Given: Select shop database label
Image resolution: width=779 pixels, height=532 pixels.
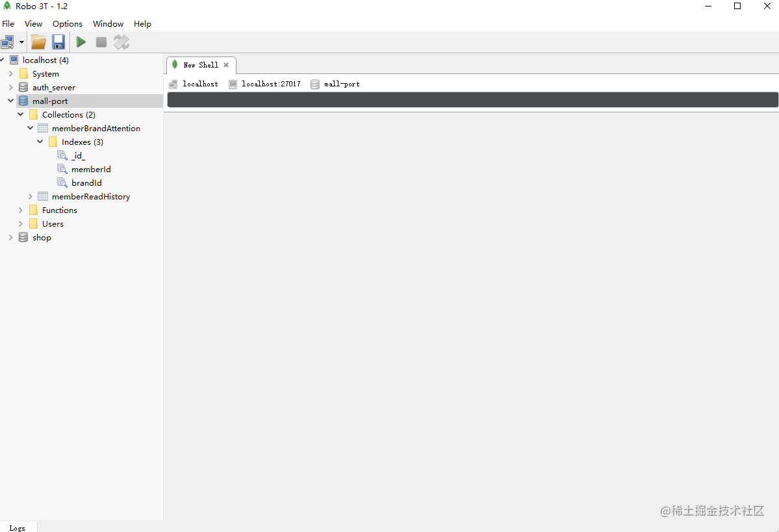Looking at the screenshot, I should pos(42,238).
